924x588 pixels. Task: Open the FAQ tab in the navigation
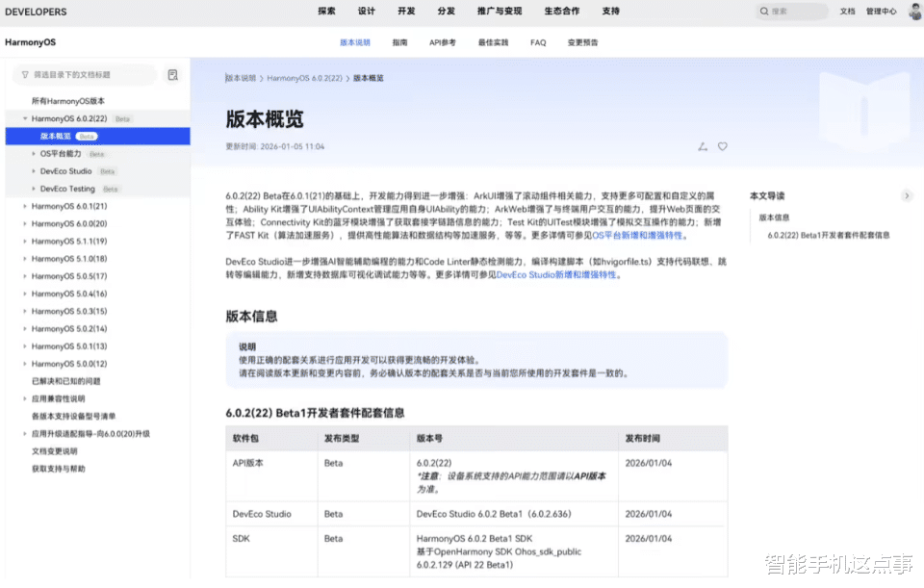tap(538, 42)
